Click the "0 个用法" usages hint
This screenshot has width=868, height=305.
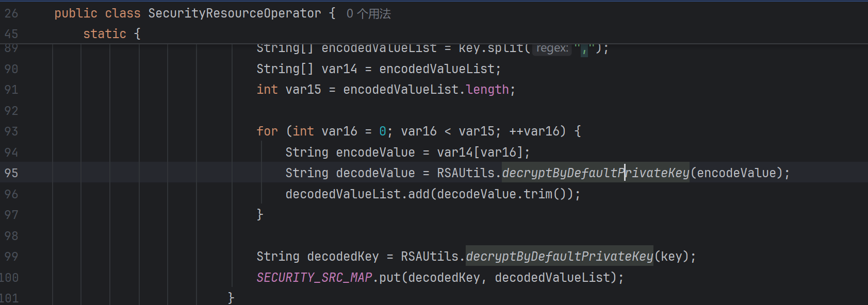pyautogui.click(x=368, y=14)
